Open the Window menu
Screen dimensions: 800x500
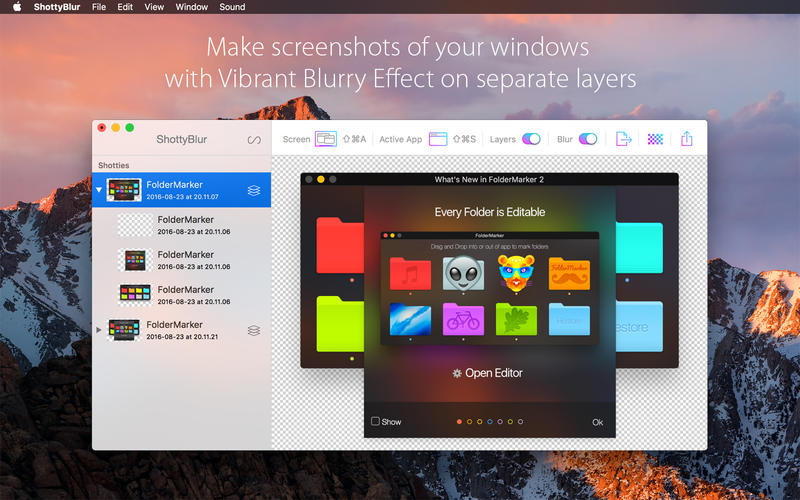tap(191, 7)
